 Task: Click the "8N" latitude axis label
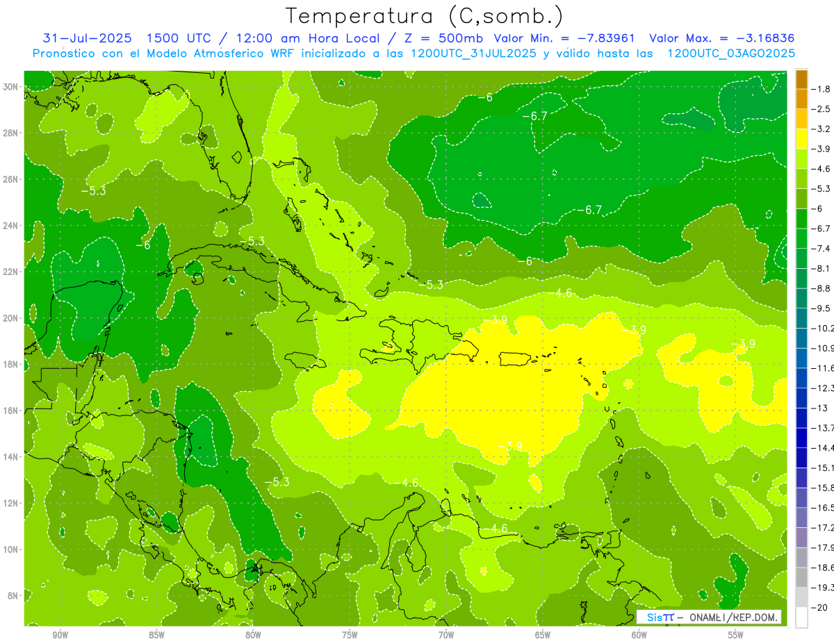pyautogui.click(x=13, y=596)
